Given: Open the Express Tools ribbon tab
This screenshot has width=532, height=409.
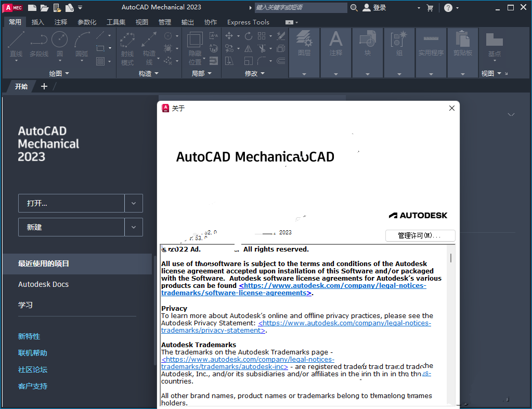Looking at the screenshot, I should 248,22.
